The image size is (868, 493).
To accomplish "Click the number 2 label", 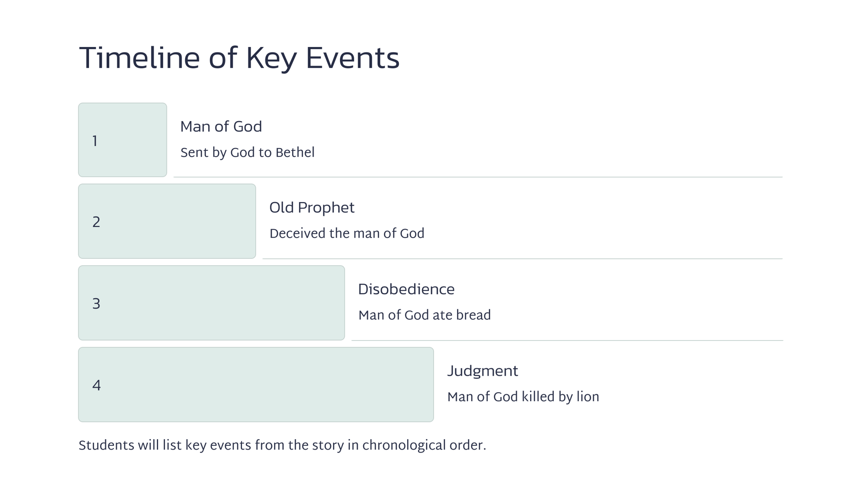I will coord(96,222).
